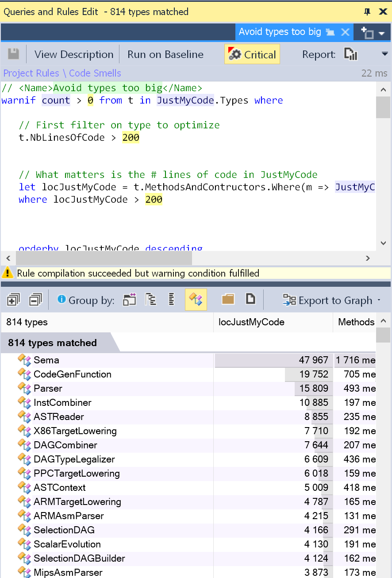Open the folder icon in results toolbar
This screenshot has width=392, height=578.
[228, 300]
